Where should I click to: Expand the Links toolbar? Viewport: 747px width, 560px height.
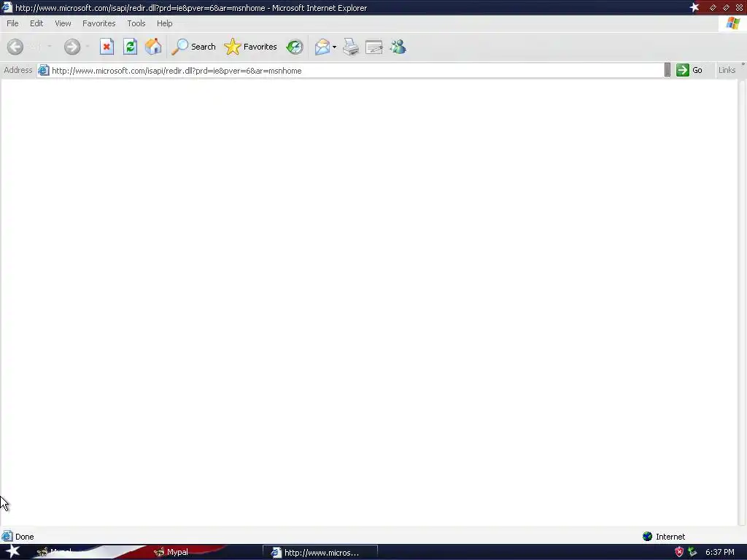(x=743, y=64)
